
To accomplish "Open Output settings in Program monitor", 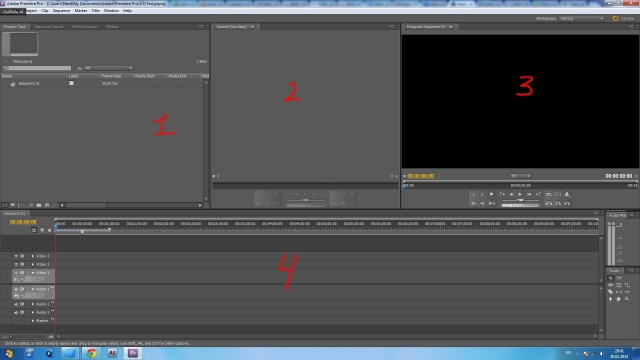I will click(567, 195).
